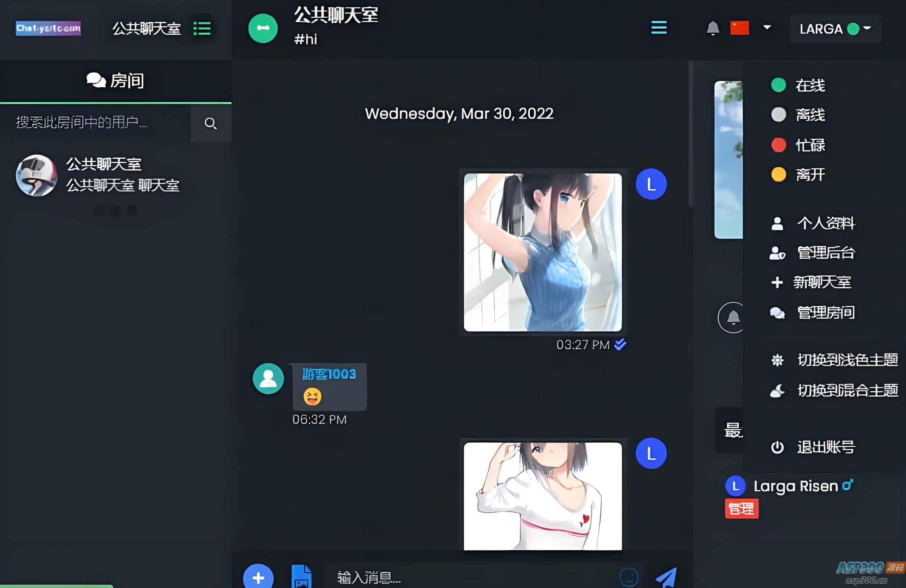Open the blue plus attachment button
Image resolution: width=906 pixels, height=588 pixels.
click(258, 577)
